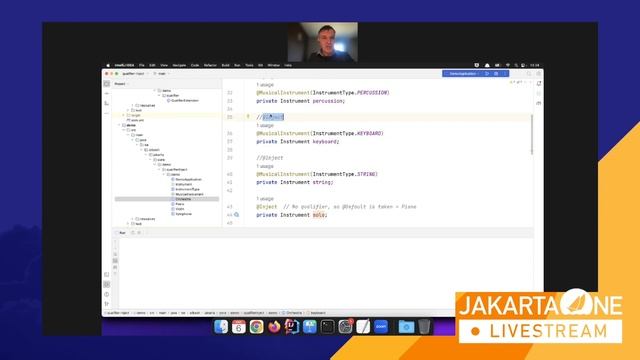
Task: Collapse the qualifierinject package node
Action: (x=160, y=169)
